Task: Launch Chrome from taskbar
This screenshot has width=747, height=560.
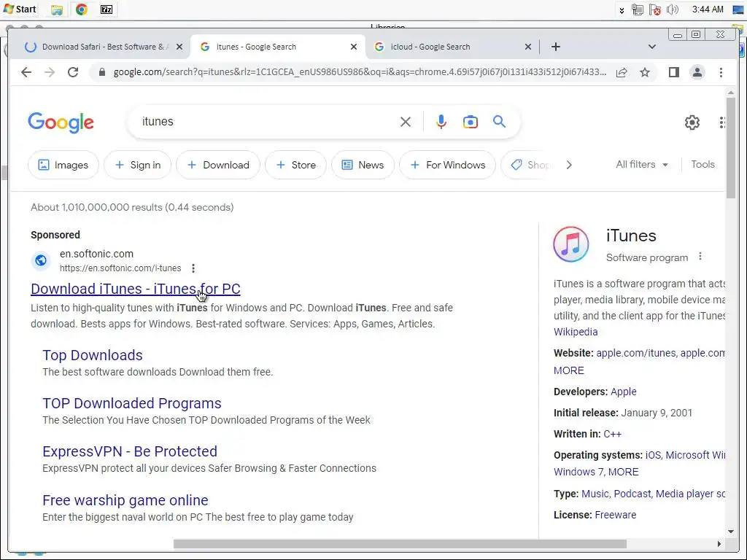Action: pyautogui.click(x=82, y=9)
